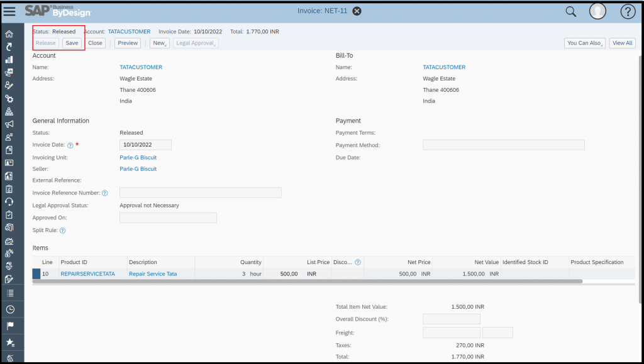Open the document with pen sidebar icon
The image size is (644, 364).
click(9, 279)
